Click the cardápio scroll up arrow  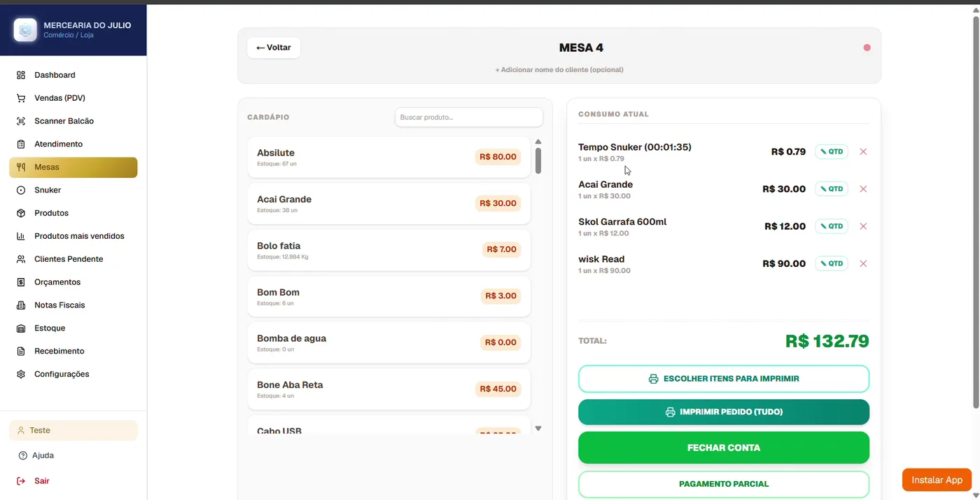pyautogui.click(x=538, y=141)
